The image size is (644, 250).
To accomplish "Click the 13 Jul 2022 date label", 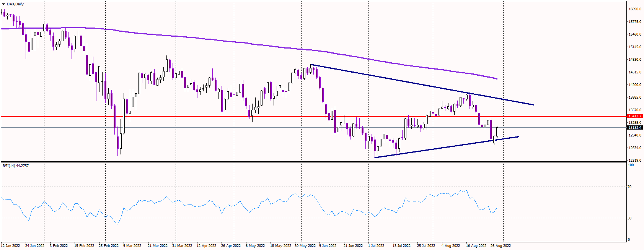I will 402,246.
